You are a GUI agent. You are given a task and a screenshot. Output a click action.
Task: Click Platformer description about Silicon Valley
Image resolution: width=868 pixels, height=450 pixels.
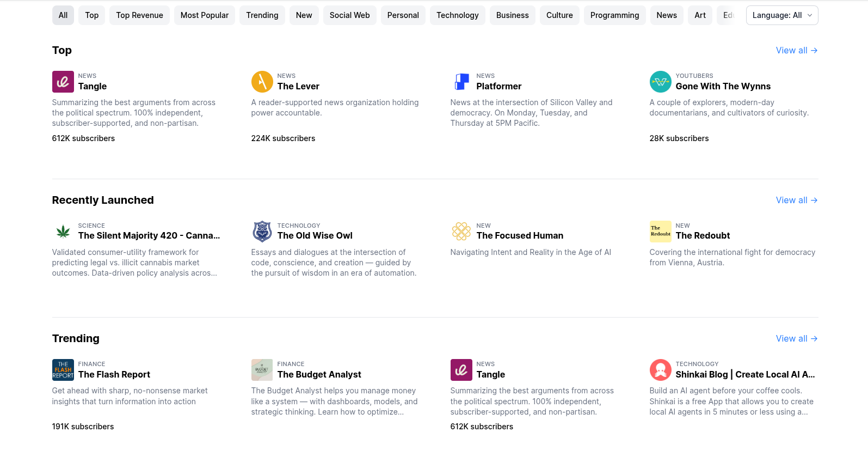coord(532,113)
